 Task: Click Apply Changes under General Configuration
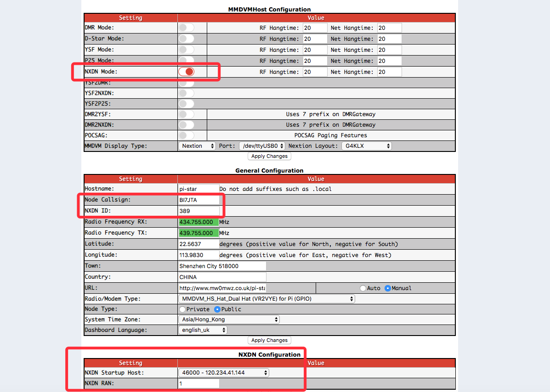[269, 340]
